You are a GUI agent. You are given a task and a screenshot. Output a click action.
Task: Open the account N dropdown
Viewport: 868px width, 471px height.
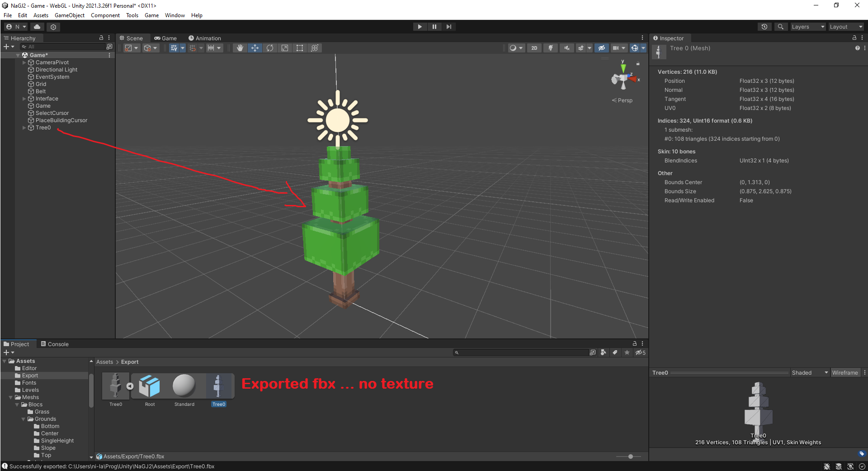click(x=17, y=27)
